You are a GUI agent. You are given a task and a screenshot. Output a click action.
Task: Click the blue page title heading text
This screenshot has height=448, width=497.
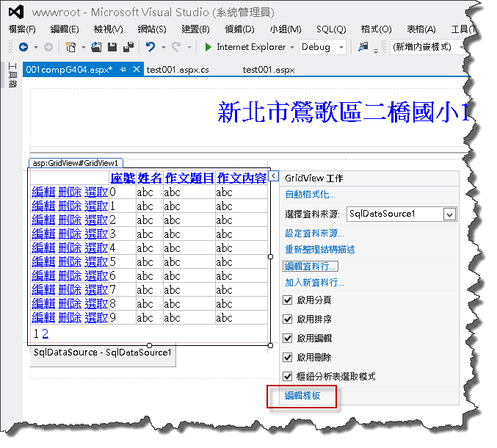tap(343, 112)
